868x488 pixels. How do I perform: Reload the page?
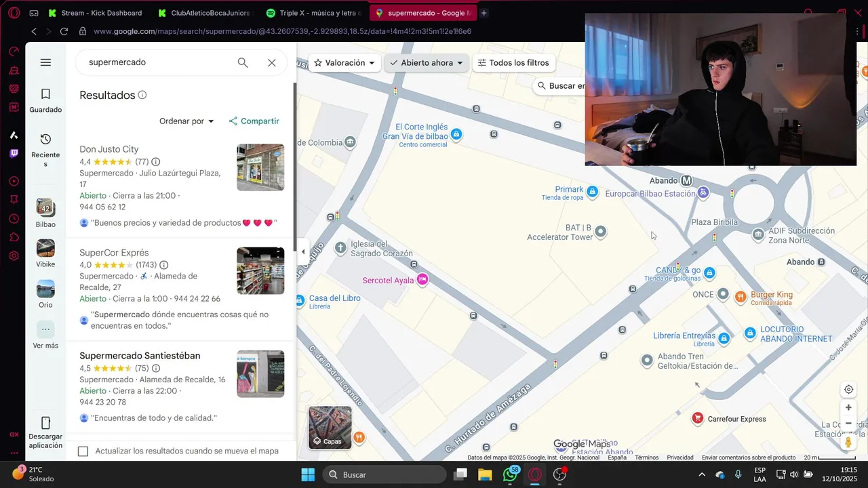pyautogui.click(x=64, y=31)
